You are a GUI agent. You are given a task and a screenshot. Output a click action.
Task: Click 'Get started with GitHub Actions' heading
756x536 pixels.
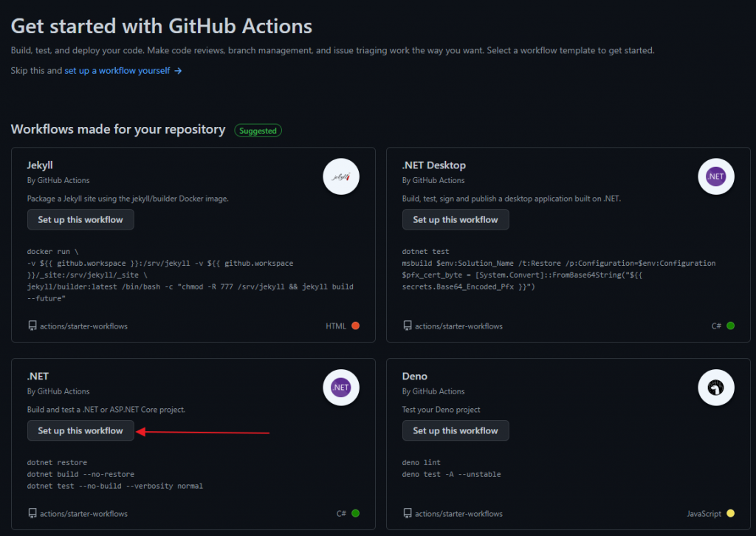pos(162,27)
